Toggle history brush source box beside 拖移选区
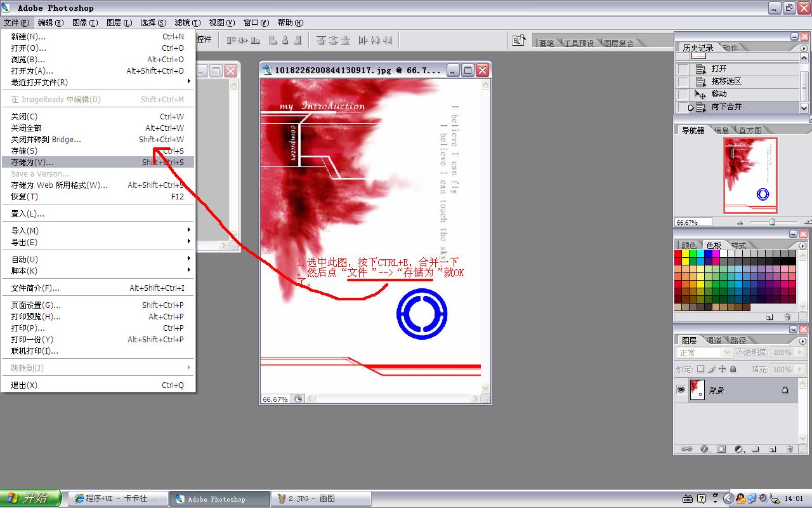The width and height of the screenshot is (812, 508). point(683,81)
